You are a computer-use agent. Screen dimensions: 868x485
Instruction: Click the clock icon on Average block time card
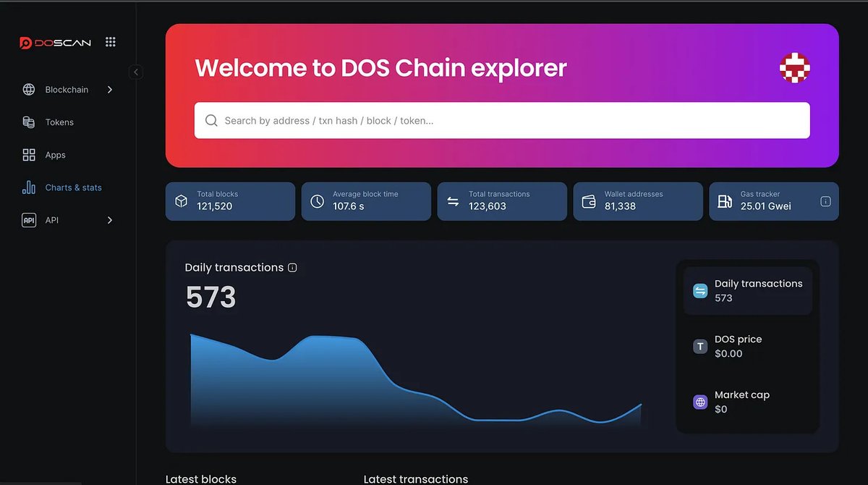click(317, 201)
